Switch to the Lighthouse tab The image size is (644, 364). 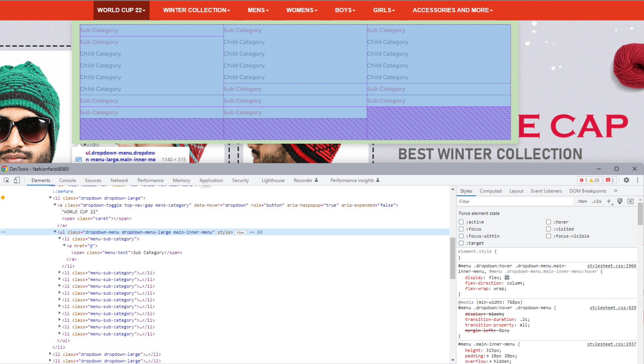point(273,180)
